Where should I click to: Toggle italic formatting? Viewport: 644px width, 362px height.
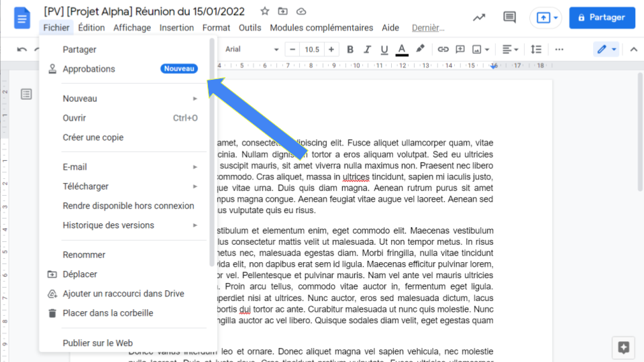tap(368, 50)
